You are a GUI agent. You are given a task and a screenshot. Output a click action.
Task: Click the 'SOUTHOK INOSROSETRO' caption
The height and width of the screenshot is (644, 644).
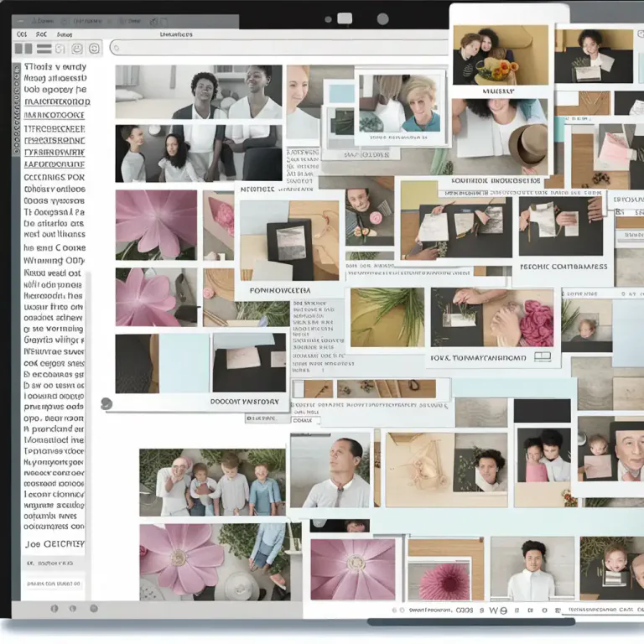pyautogui.click(x=496, y=180)
